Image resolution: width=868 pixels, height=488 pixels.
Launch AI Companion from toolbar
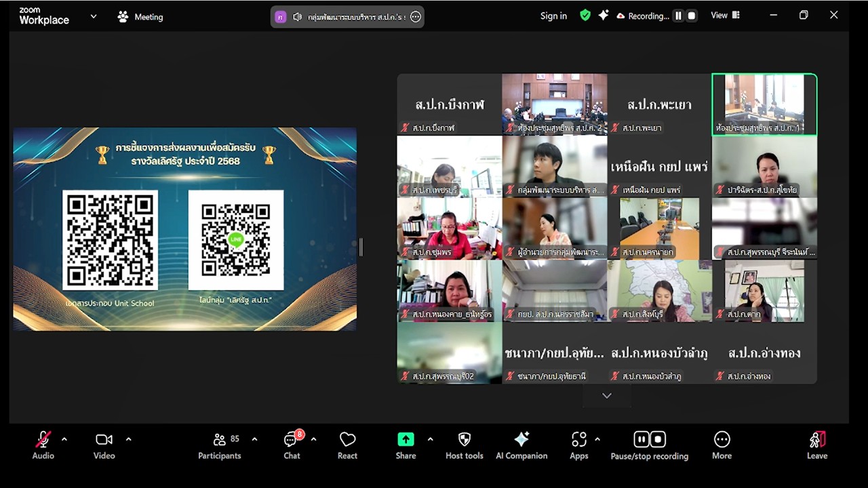521,445
